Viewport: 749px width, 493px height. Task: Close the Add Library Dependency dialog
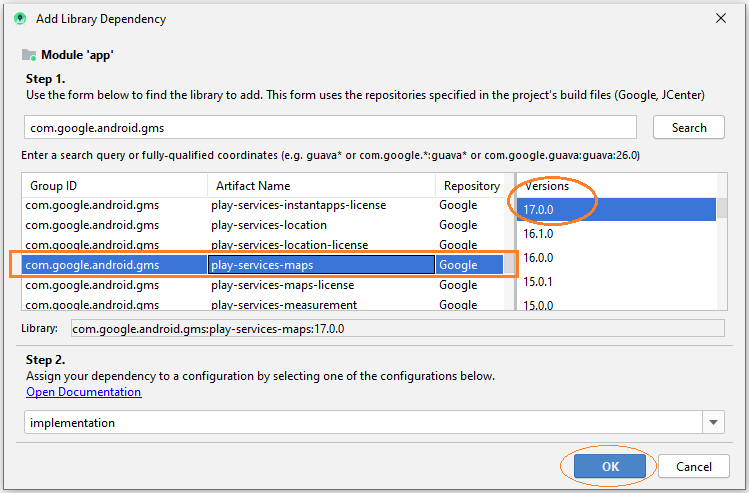click(721, 18)
